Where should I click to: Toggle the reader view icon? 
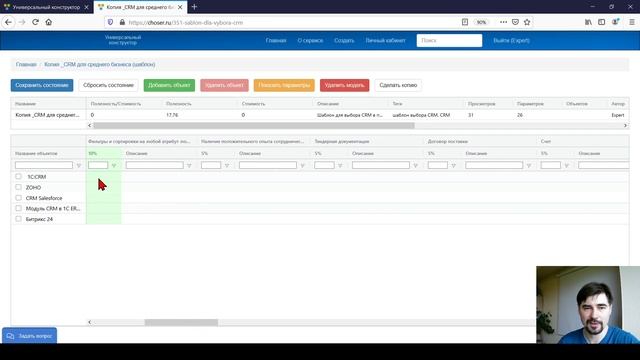click(464, 22)
